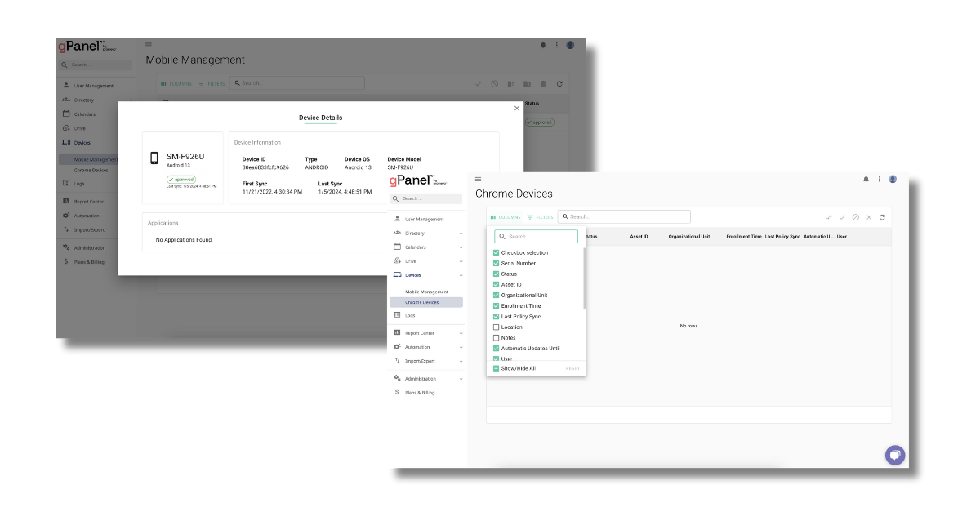
Task: Click the trash delete icon in Mobile Management toolbar
Action: pos(544,83)
